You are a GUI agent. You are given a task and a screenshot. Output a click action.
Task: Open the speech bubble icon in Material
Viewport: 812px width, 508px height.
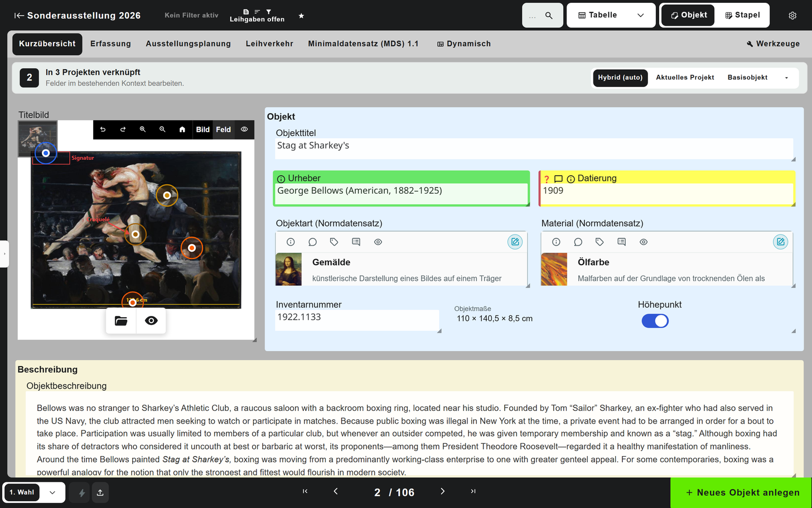pyautogui.click(x=578, y=242)
